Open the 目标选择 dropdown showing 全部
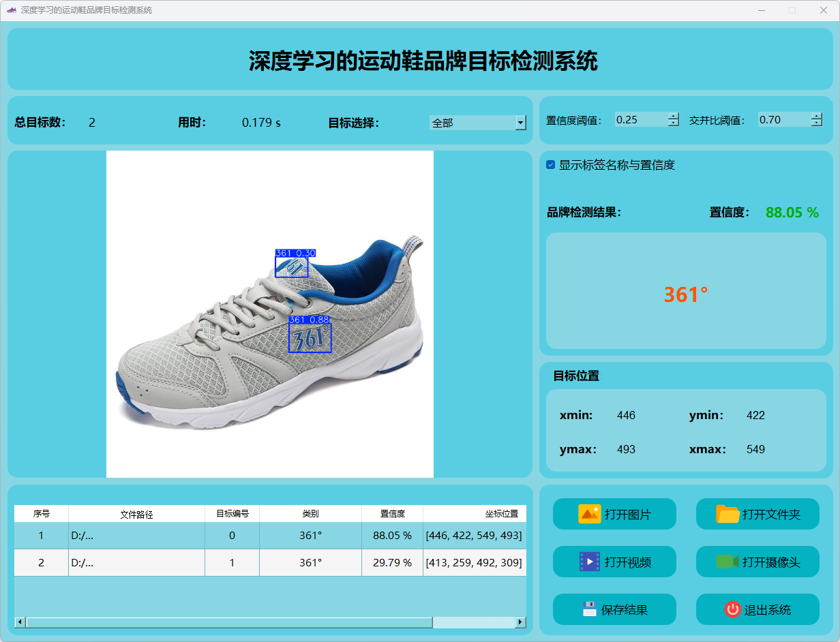Image resolution: width=840 pixels, height=642 pixels. pyautogui.click(x=478, y=123)
